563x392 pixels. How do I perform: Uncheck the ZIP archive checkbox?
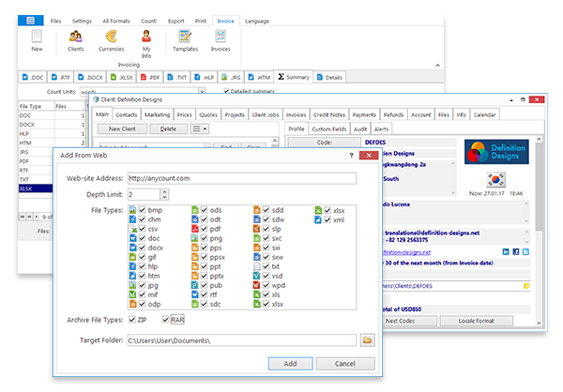click(x=132, y=320)
